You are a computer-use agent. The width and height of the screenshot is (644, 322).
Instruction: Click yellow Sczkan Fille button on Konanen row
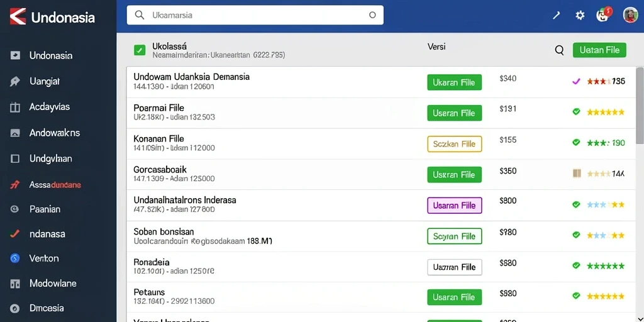[454, 144]
